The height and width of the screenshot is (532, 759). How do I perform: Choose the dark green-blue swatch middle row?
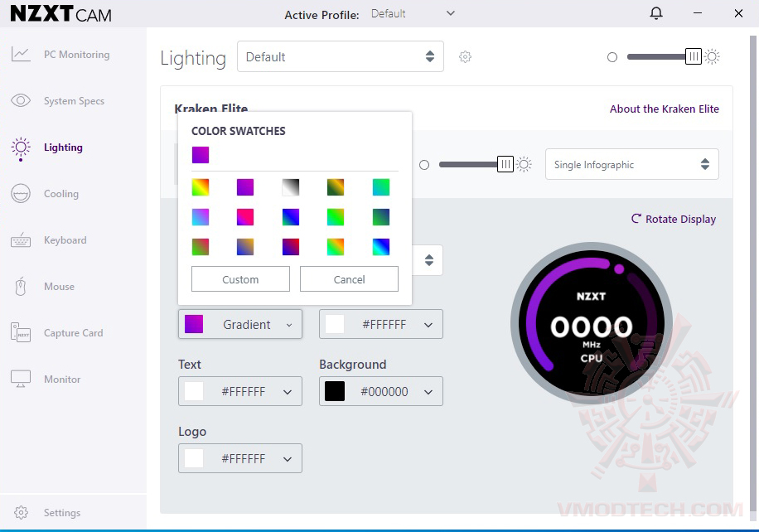point(381,217)
